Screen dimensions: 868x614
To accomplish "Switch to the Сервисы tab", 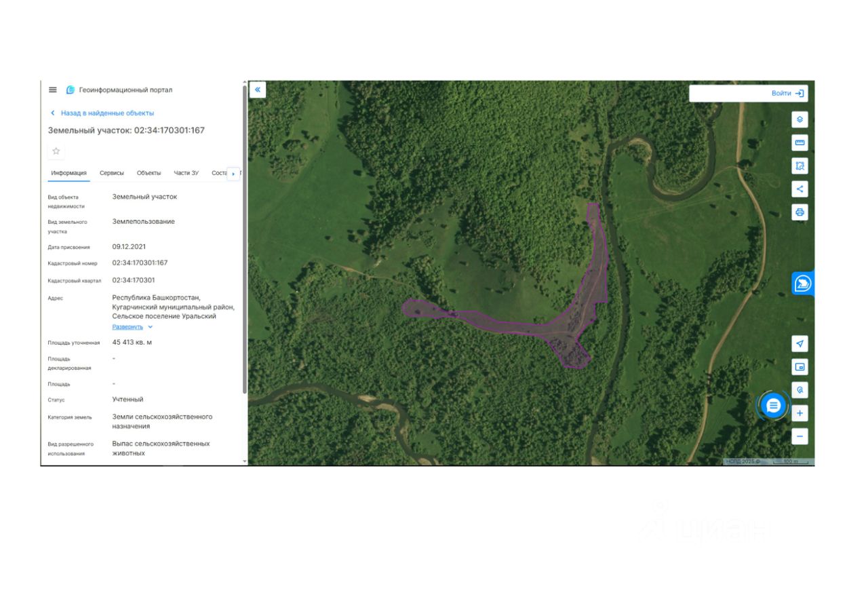I will pos(112,173).
